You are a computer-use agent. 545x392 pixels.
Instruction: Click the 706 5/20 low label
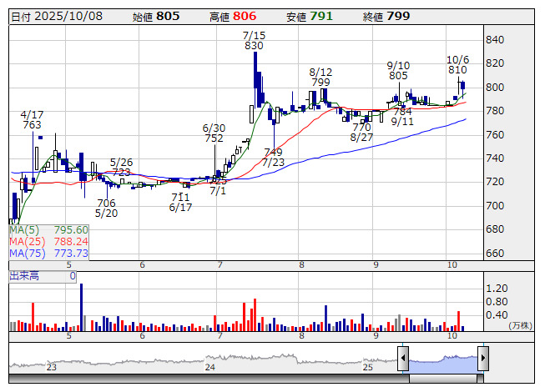point(106,208)
